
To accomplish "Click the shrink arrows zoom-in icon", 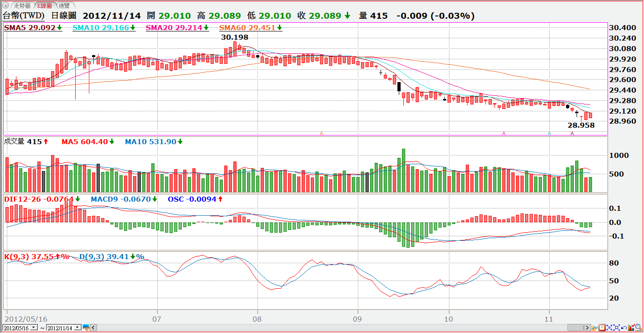I will (609, 328).
